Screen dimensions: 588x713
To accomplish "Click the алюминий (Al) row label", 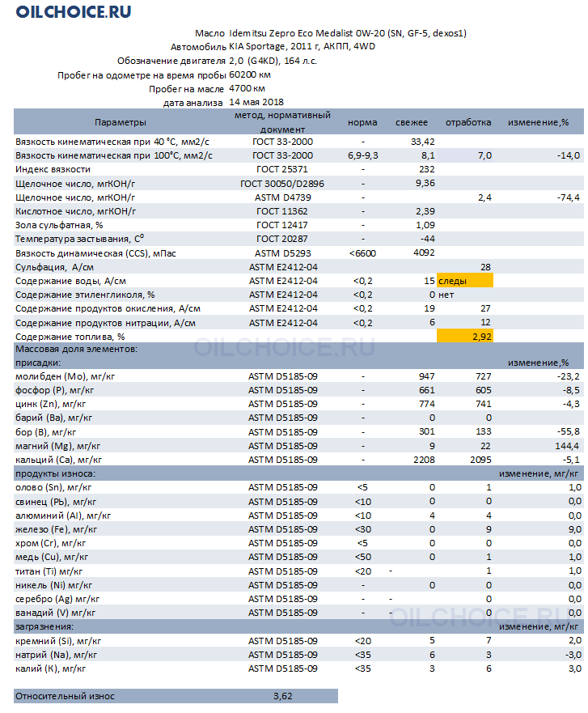I will (x=63, y=516).
